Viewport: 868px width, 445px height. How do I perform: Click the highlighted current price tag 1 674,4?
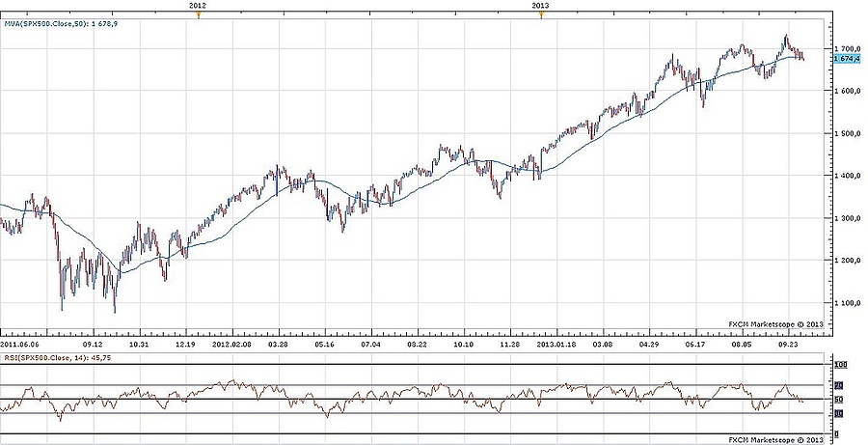click(x=845, y=59)
